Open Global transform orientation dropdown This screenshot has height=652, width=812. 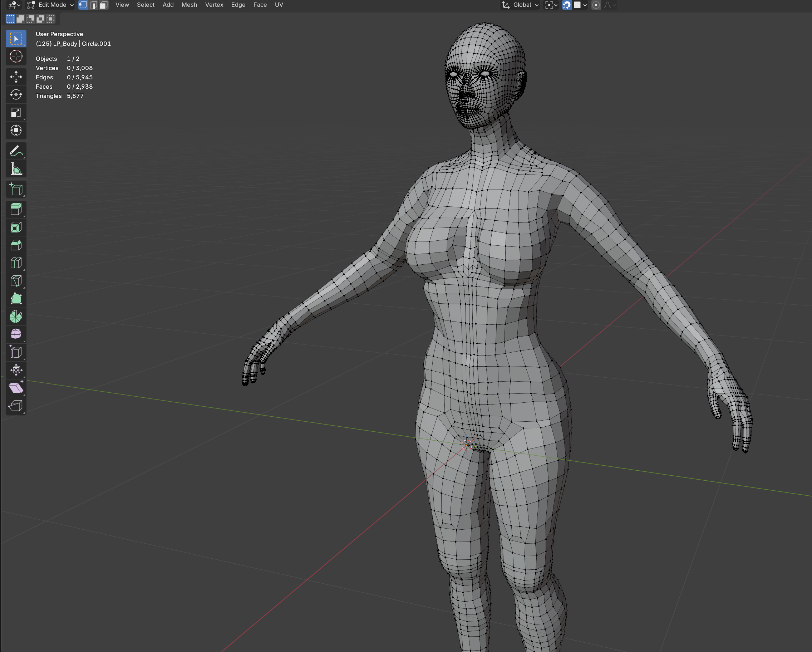tap(521, 5)
